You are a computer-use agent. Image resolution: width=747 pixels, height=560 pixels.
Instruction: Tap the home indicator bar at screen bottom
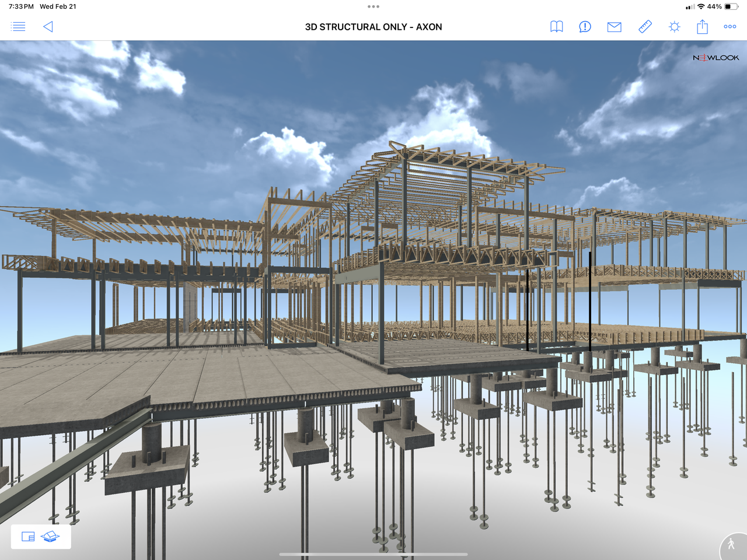pos(373,554)
